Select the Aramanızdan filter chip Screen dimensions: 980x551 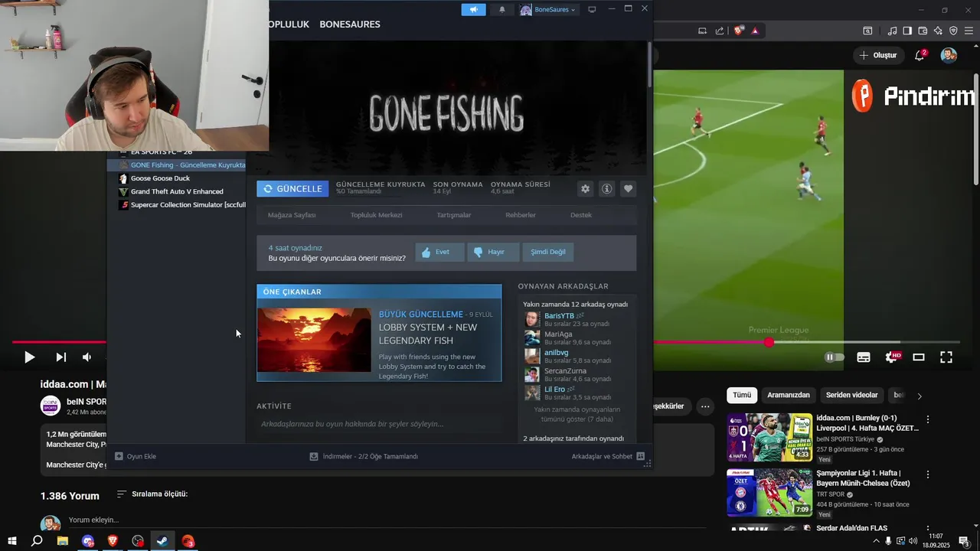789,395
